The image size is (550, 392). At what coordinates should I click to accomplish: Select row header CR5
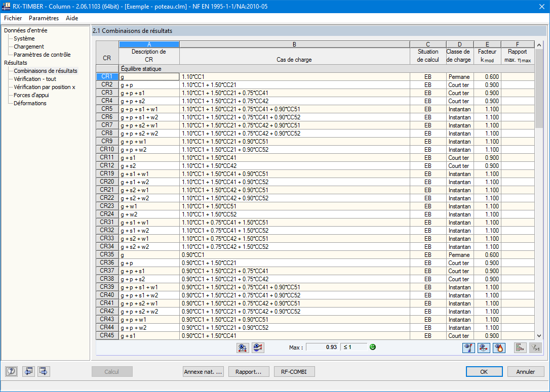click(107, 109)
